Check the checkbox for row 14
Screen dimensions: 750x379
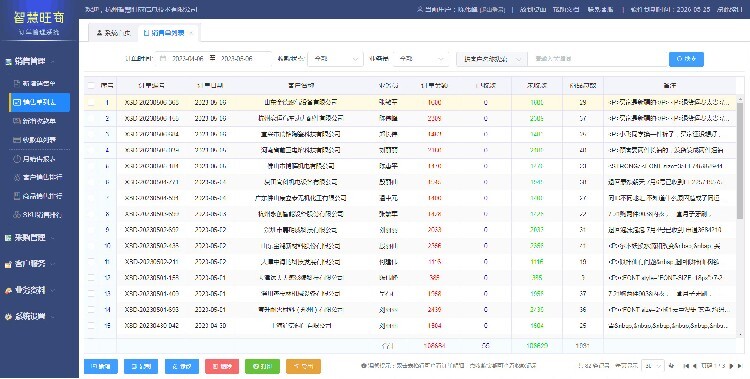click(x=91, y=310)
